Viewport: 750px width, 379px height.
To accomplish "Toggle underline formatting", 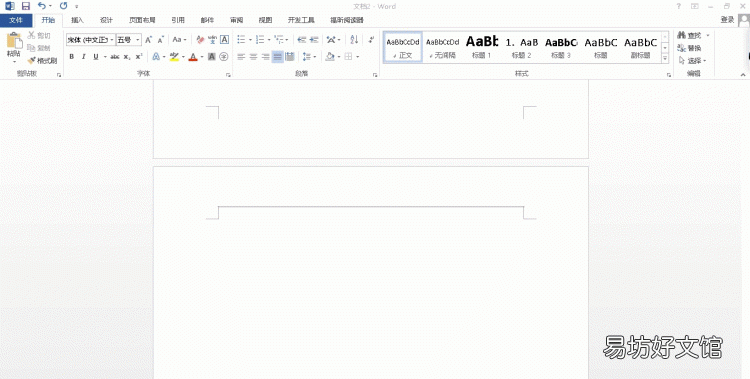I will click(96, 56).
